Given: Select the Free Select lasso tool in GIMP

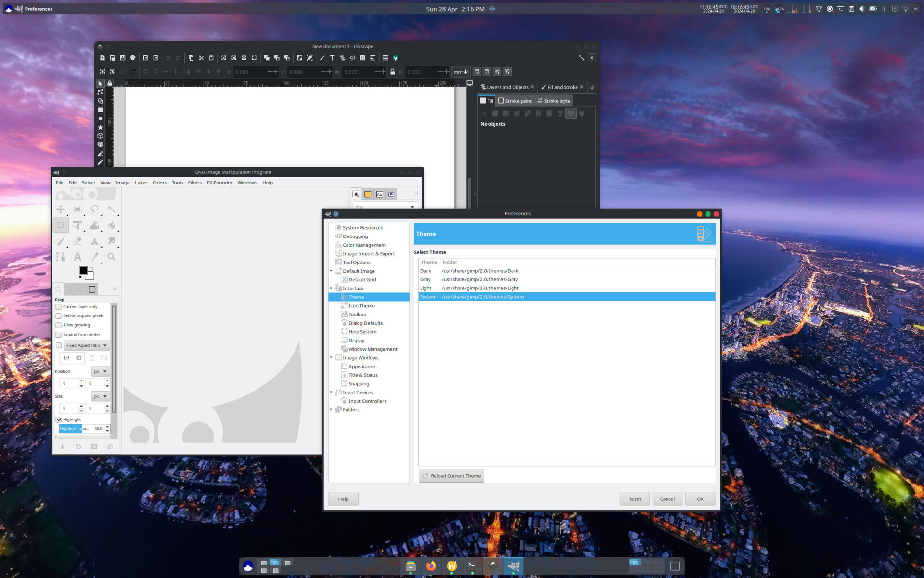Looking at the screenshot, I should point(95,209).
